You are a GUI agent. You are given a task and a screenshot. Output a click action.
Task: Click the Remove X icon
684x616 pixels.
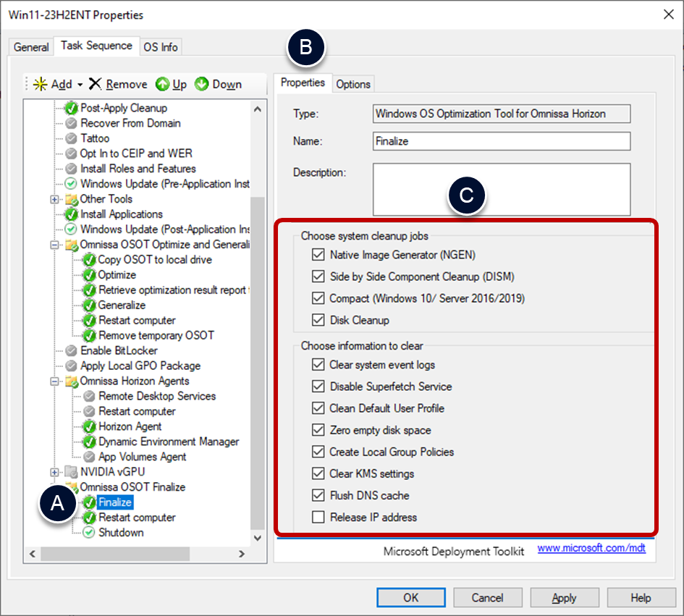coord(96,85)
